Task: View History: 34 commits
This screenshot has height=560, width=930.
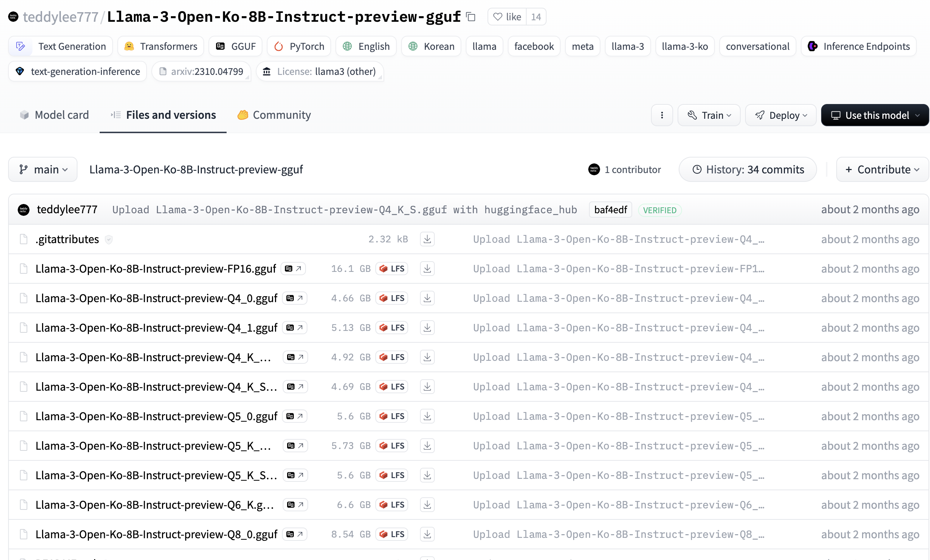Action: point(747,169)
